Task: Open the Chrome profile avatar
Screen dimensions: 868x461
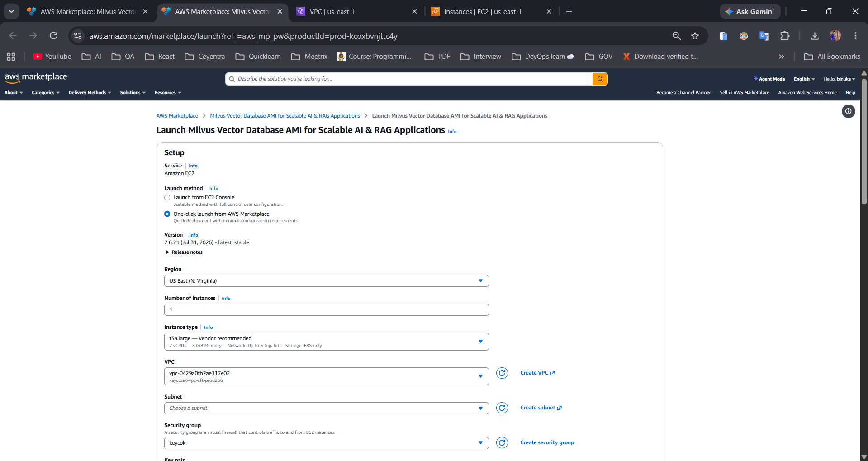Action: click(835, 36)
